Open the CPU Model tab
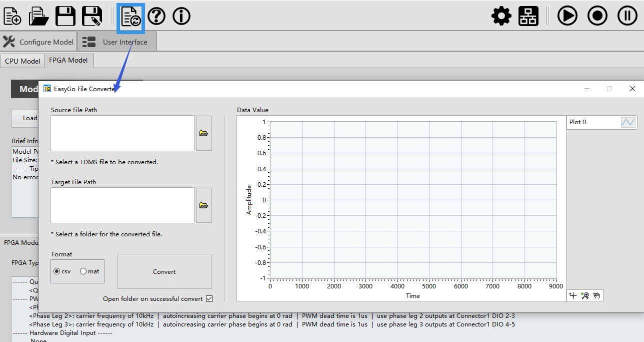The height and width of the screenshot is (342, 644). (x=22, y=61)
